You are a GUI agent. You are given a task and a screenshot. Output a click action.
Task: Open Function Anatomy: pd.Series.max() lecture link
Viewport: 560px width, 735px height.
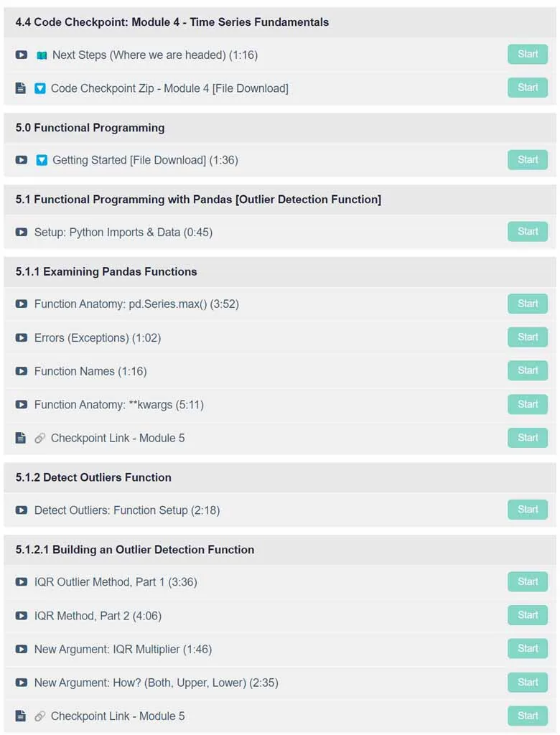pyautogui.click(x=136, y=304)
